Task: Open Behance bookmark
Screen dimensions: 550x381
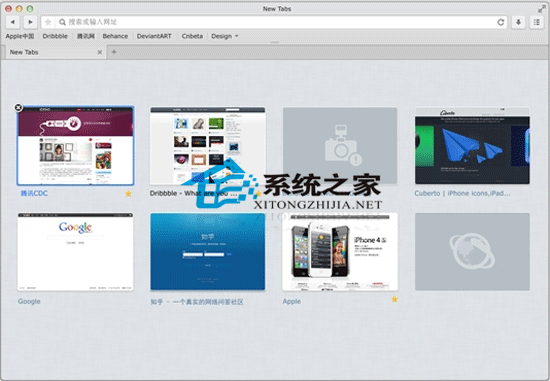Action: [115, 36]
